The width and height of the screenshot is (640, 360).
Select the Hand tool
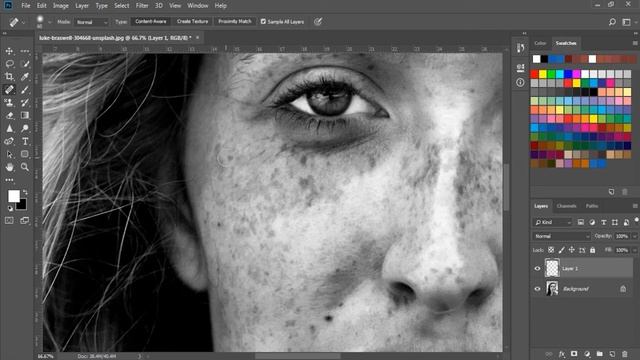pyautogui.click(x=9, y=167)
